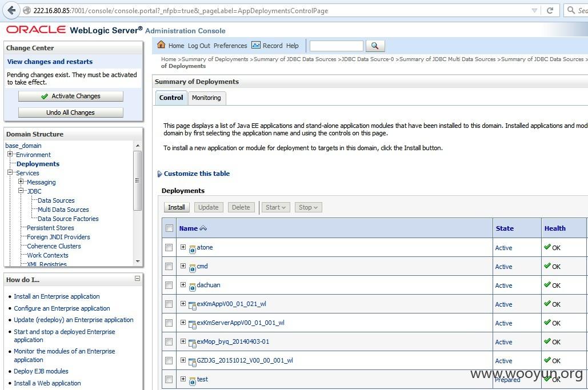Check the GZDJG_20151012_V00_00_001_wl checkbox
Screen dimensions: 588x390
click(169, 360)
